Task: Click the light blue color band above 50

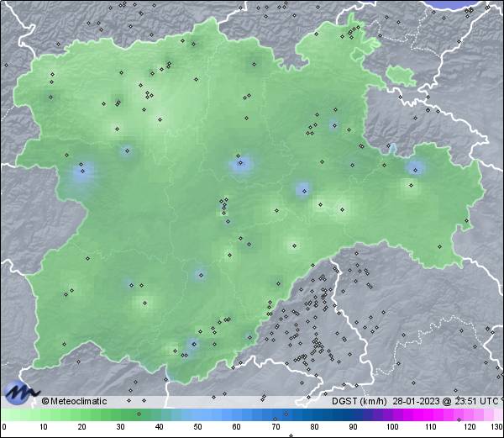Action: 198,414
